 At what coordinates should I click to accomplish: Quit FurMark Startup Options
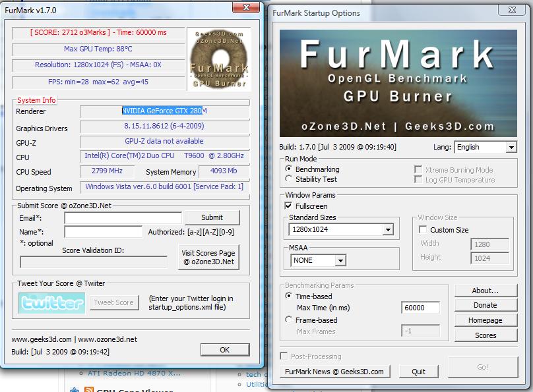(x=418, y=372)
